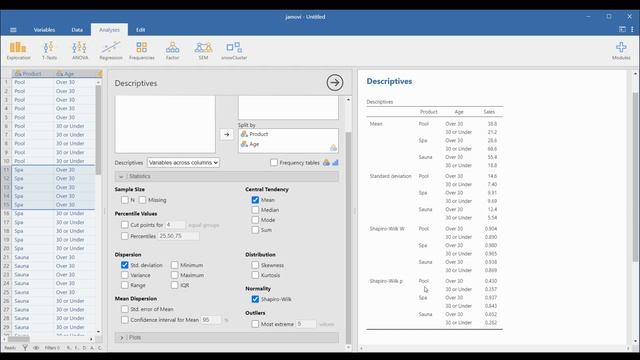
Task: Open Variables across columns dropdown
Action: (x=183, y=162)
